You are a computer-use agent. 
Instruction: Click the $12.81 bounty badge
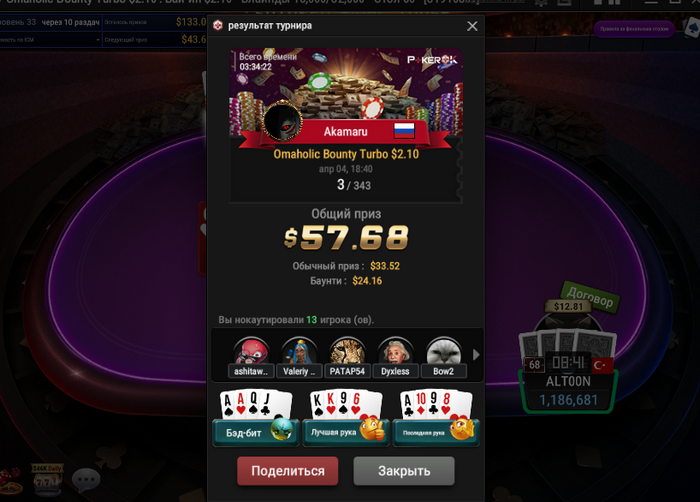pyautogui.click(x=568, y=306)
